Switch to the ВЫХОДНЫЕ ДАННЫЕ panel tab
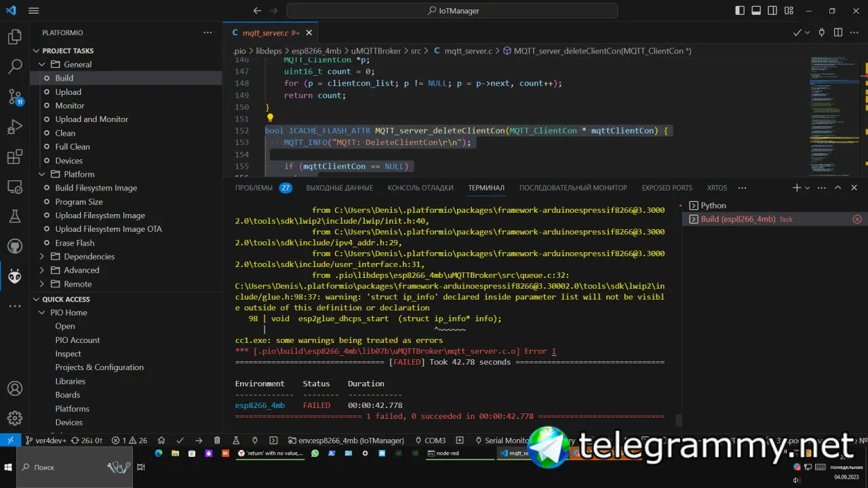This screenshot has height=488, width=868. coord(339,188)
